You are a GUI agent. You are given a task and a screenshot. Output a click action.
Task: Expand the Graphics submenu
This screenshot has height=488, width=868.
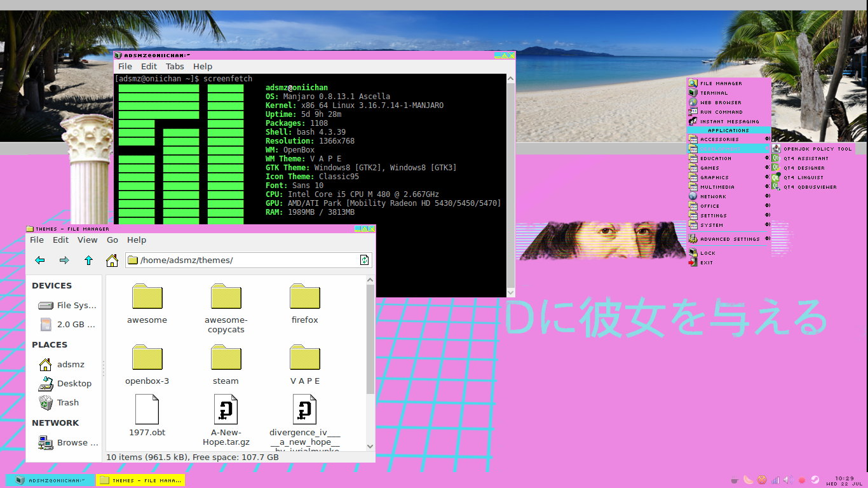(729, 177)
